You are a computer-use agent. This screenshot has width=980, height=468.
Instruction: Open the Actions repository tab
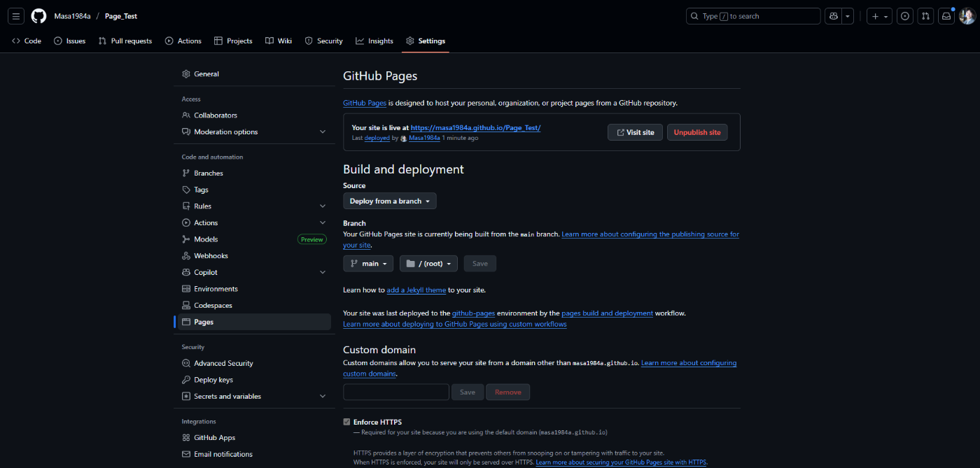click(183, 41)
